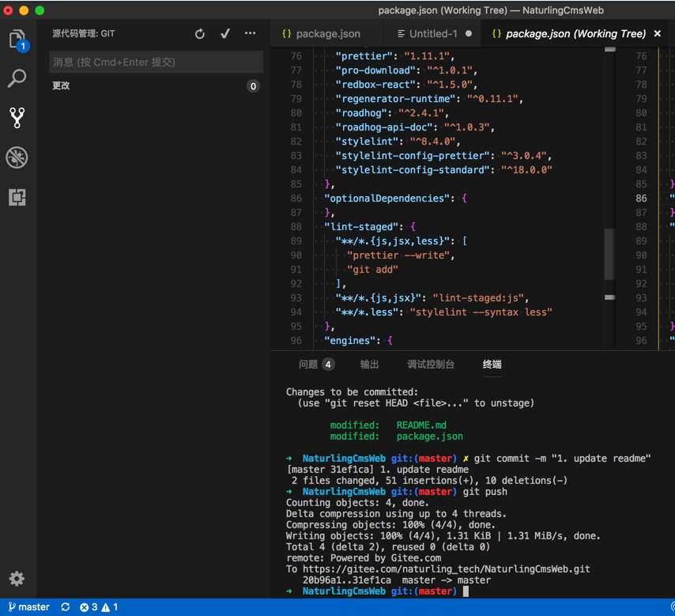
Task: Click the "stylelint-config-standard" entry
Action: pos(444,170)
